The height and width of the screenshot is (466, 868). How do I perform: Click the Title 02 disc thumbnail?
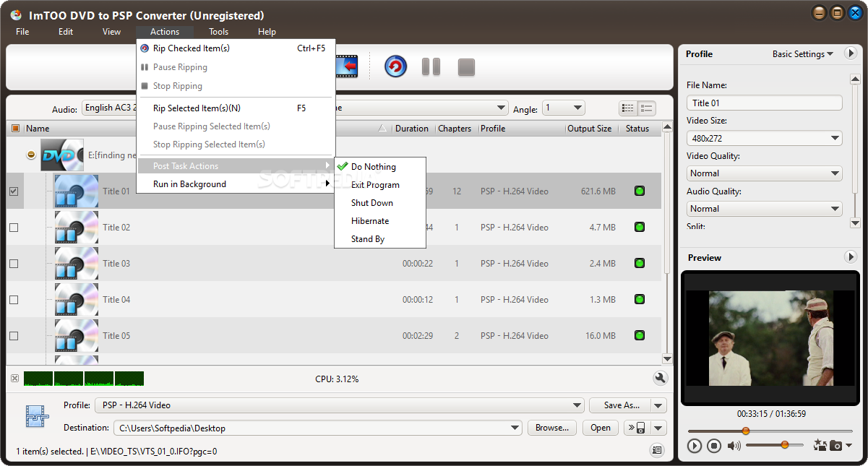click(x=76, y=228)
